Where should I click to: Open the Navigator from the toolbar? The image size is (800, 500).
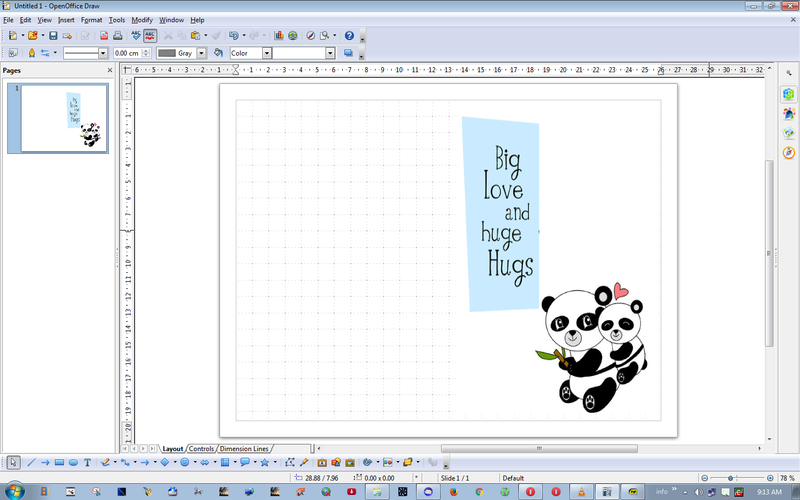click(x=310, y=36)
